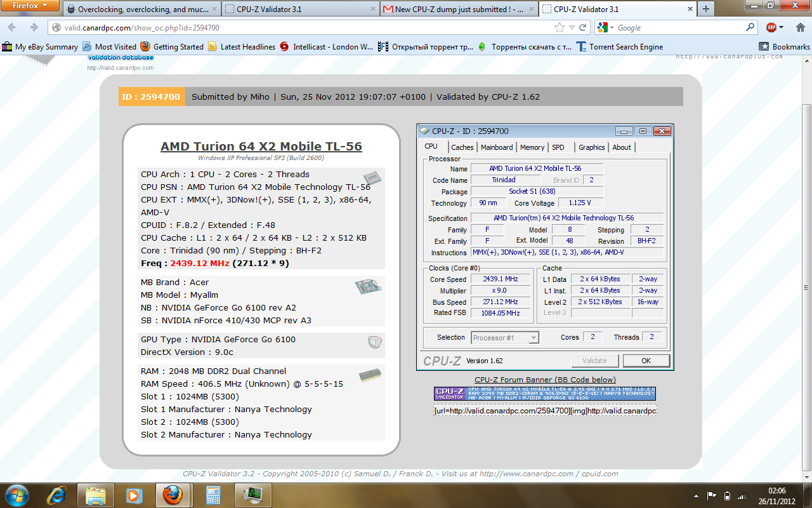The image size is (812, 508).
Task: Click the battery power tray icon
Action: [x=727, y=496]
